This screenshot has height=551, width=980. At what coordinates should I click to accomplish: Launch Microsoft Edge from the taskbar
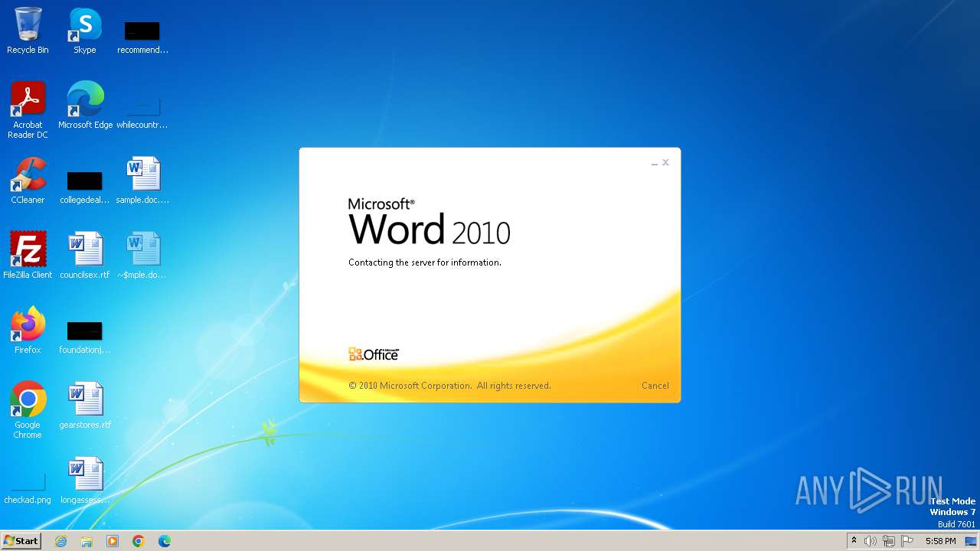165,541
